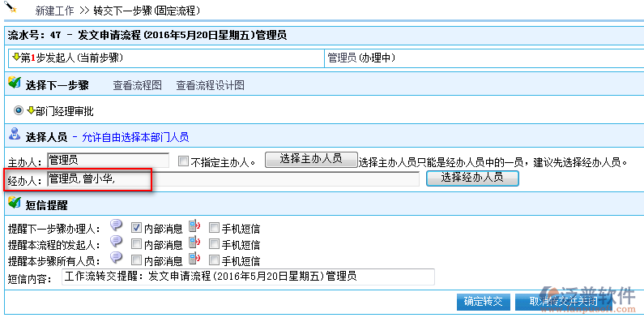This screenshot has width=644, height=322.
Task: Click the wand icon beside 新建工作
Action: click(x=11, y=8)
